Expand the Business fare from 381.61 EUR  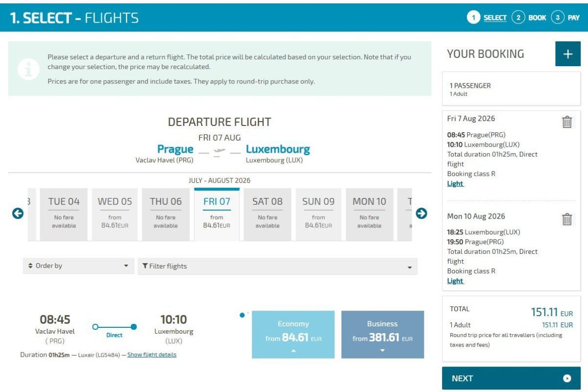pos(382,334)
